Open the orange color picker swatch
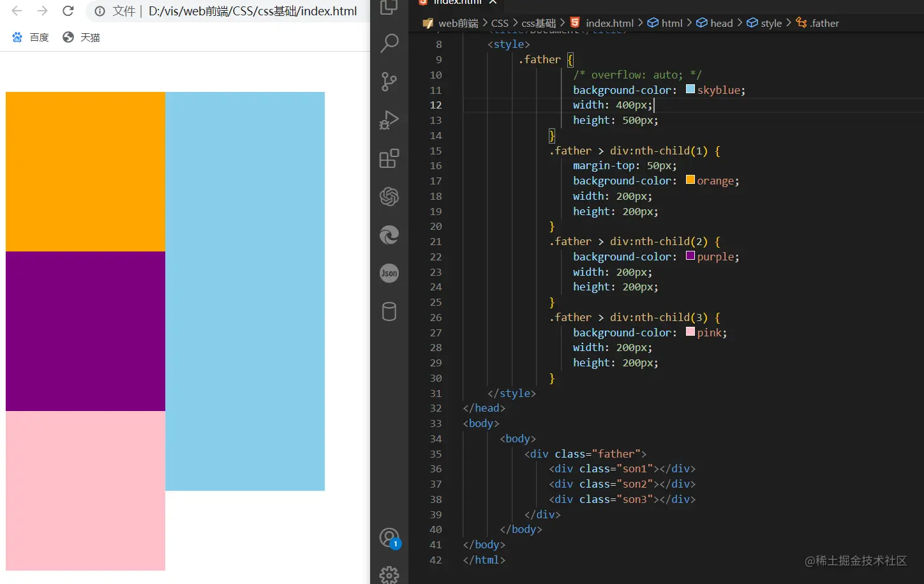The width and height of the screenshot is (924, 584). click(x=690, y=180)
